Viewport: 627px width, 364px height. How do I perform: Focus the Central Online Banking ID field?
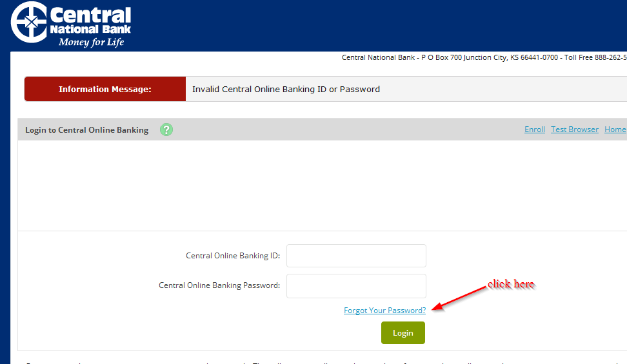(x=356, y=256)
